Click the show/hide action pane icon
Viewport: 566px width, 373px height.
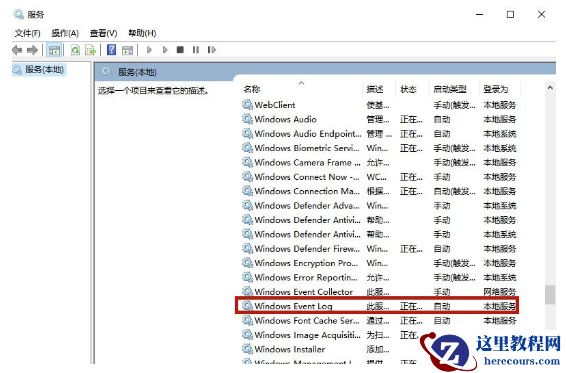click(x=127, y=50)
